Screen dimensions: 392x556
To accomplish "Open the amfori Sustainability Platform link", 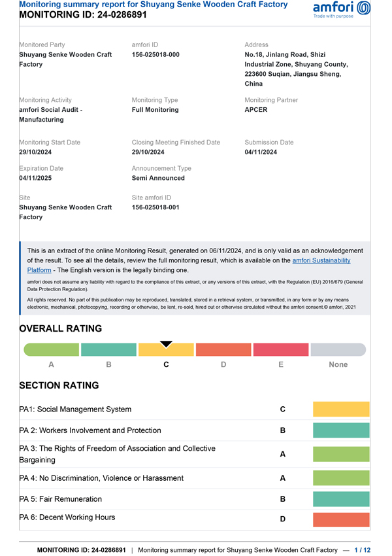I will pyautogui.click(x=321, y=260).
